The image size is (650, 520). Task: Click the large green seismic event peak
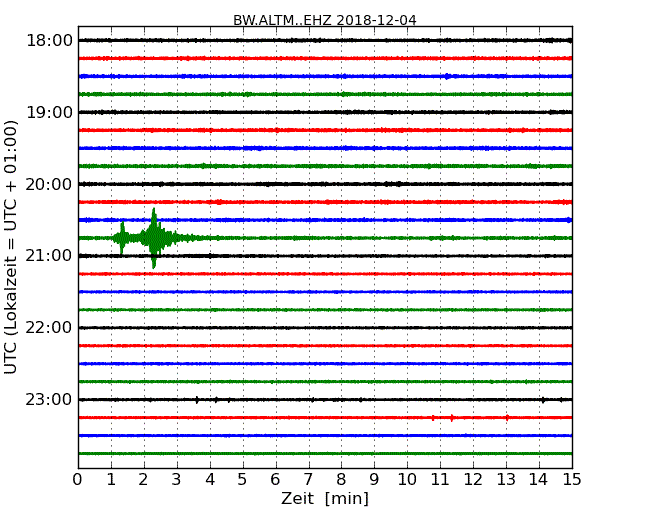(x=154, y=238)
